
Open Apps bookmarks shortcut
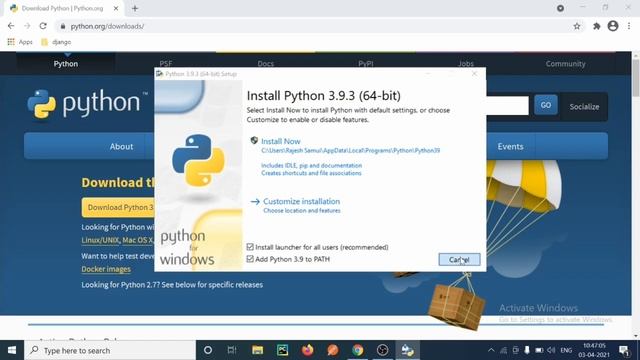tap(20, 42)
